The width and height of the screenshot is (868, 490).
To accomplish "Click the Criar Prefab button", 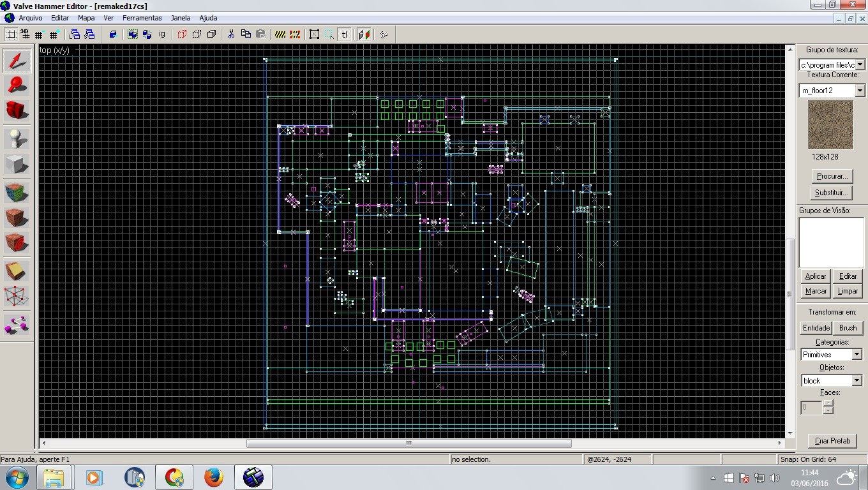I will click(x=832, y=440).
